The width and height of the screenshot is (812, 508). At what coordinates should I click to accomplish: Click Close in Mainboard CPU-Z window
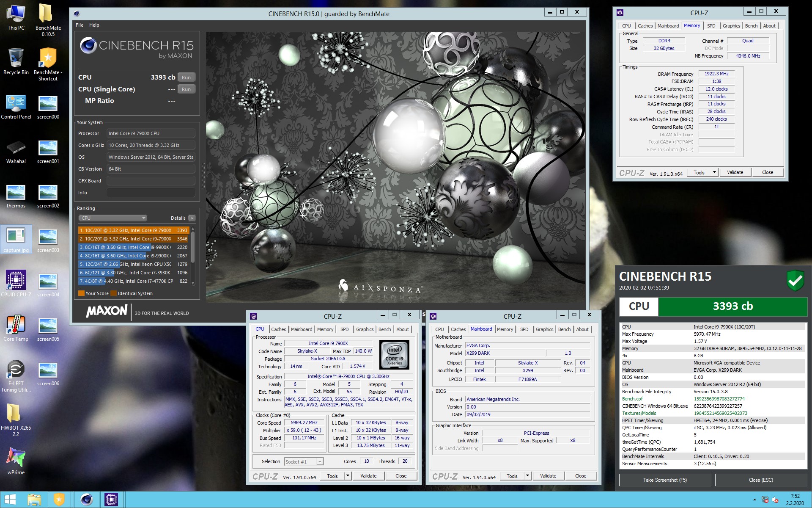pyautogui.click(x=581, y=476)
